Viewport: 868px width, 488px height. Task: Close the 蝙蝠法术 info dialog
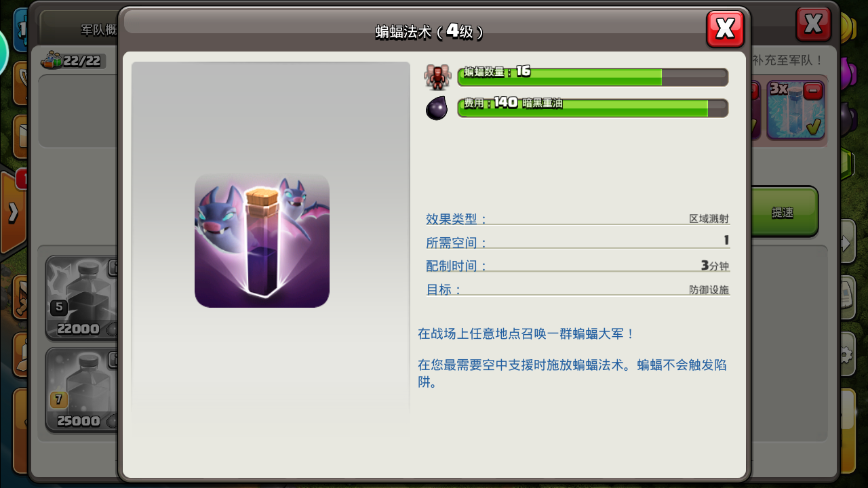[x=725, y=29]
